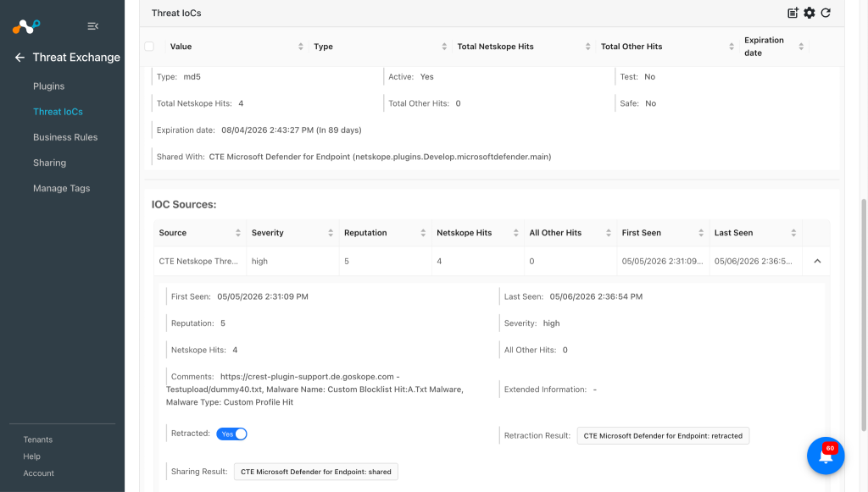Viewport: 868px width, 492px height.
Task: Click the 'Type: md5' field
Action: [x=178, y=77]
